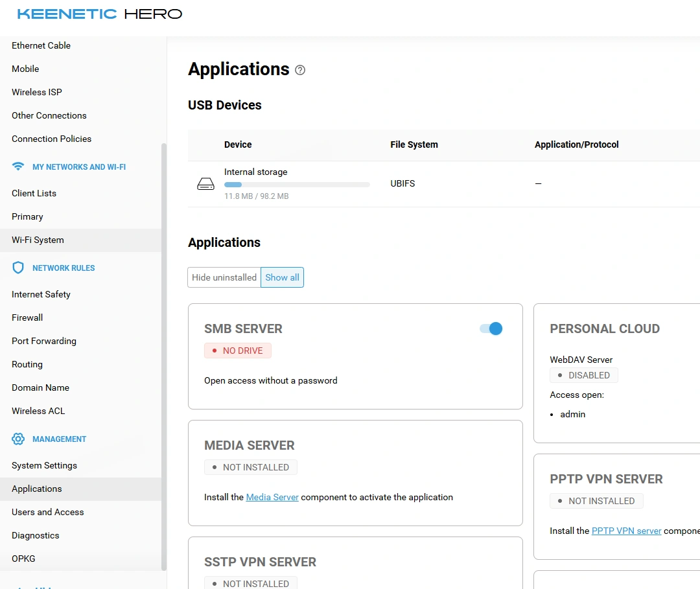Screen dimensions: 700x589
Task: Click the WebDAV Server label
Action: tap(581, 360)
